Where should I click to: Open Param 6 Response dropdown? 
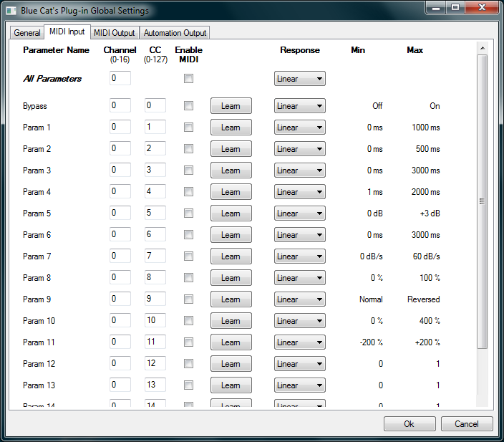[x=299, y=235]
